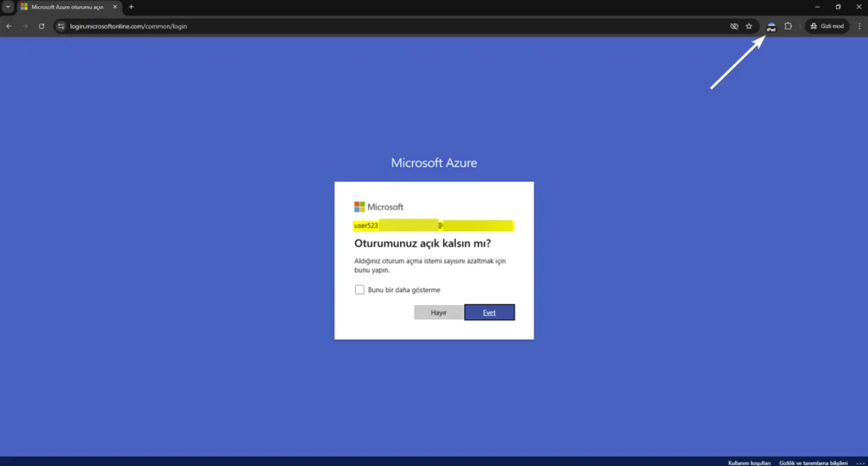Select the Microsoft Azure oturumu açın tab
This screenshot has height=466, width=868.
coord(68,7)
